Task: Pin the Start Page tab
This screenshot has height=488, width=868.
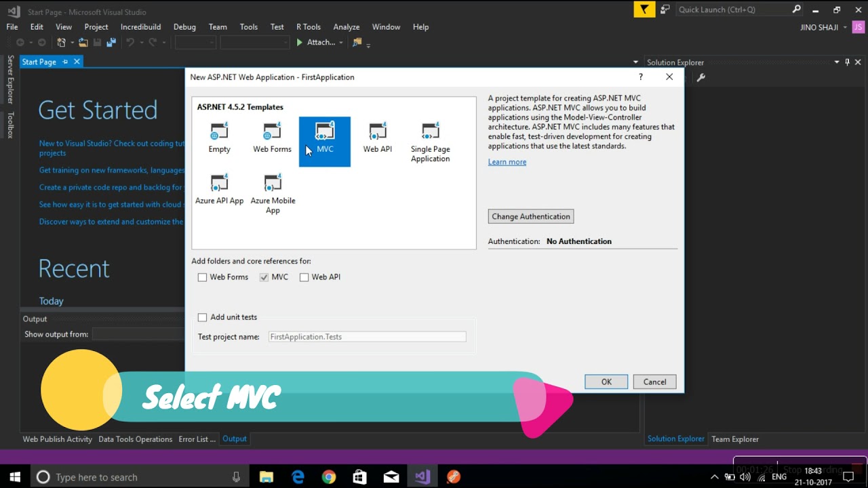Action: point(65,62)
